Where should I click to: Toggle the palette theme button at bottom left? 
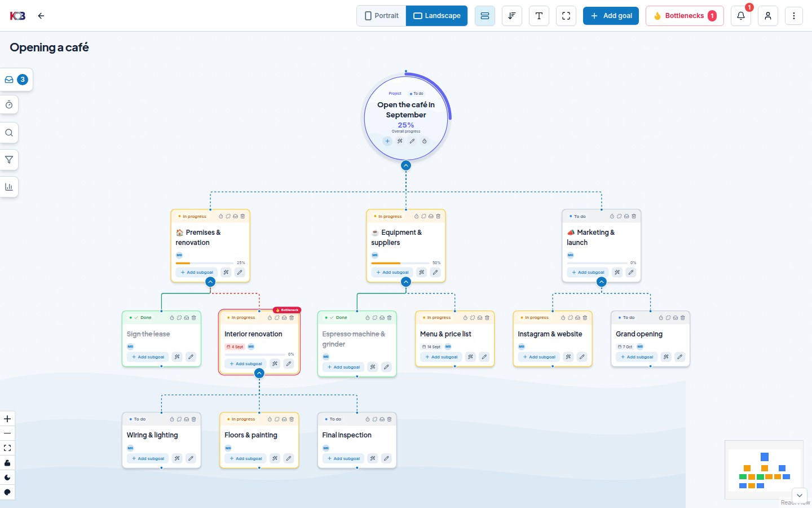pos(7,492)
